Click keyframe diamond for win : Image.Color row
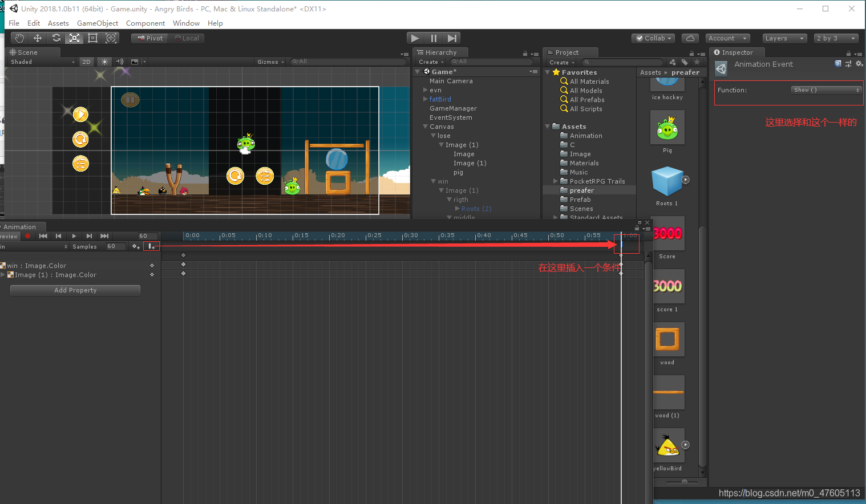This screenshot has width=866, height=504. pyautogui.click(x=152, y=266)
